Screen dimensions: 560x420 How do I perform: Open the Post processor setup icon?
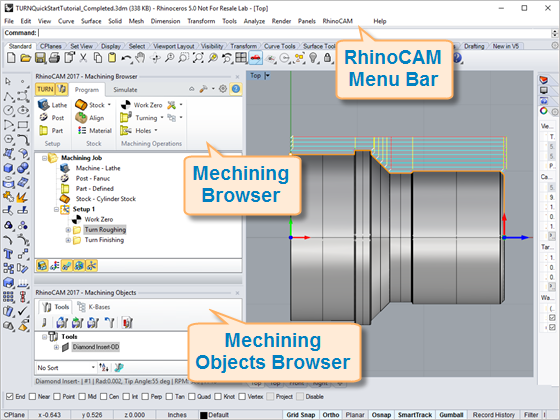pos(44,118)
